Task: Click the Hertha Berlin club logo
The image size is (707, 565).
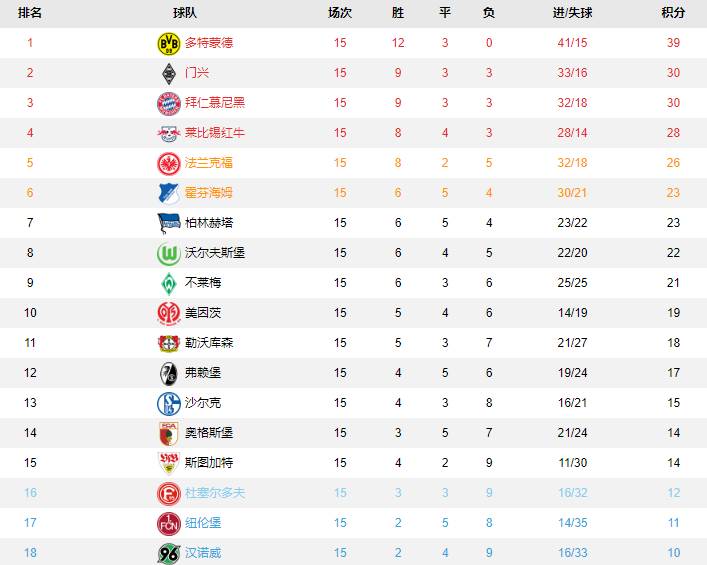Action: click(x=168, y=223)
